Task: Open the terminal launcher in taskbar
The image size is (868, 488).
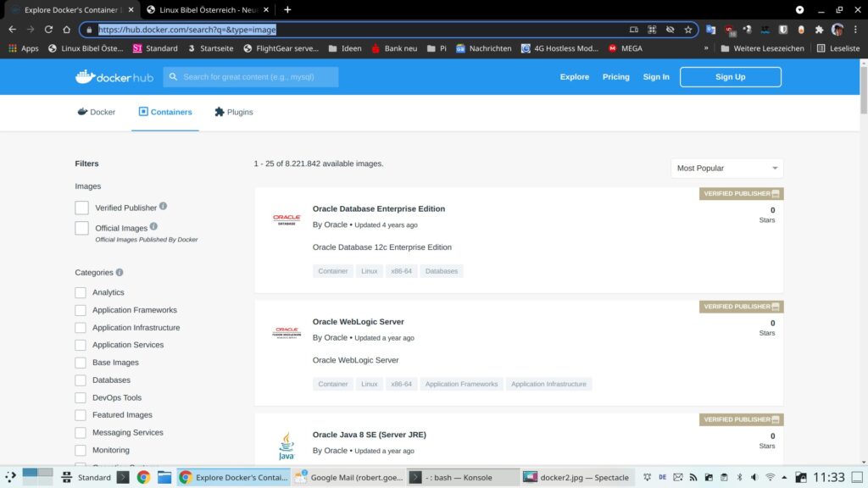Action: tap(123, 477)
